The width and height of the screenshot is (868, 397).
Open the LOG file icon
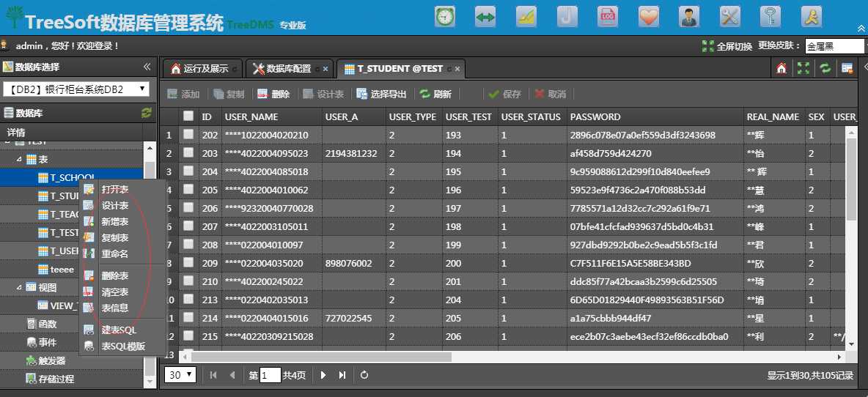608,17
